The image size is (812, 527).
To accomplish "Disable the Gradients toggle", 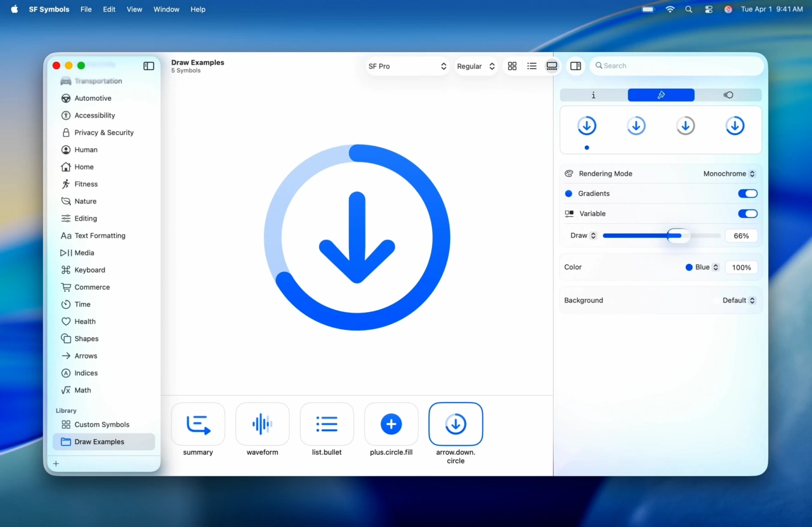I will point(747,193).
